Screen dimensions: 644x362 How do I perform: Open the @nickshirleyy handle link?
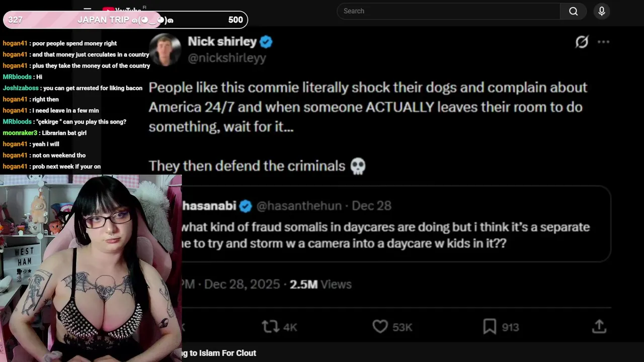click(x=226, y=58)
